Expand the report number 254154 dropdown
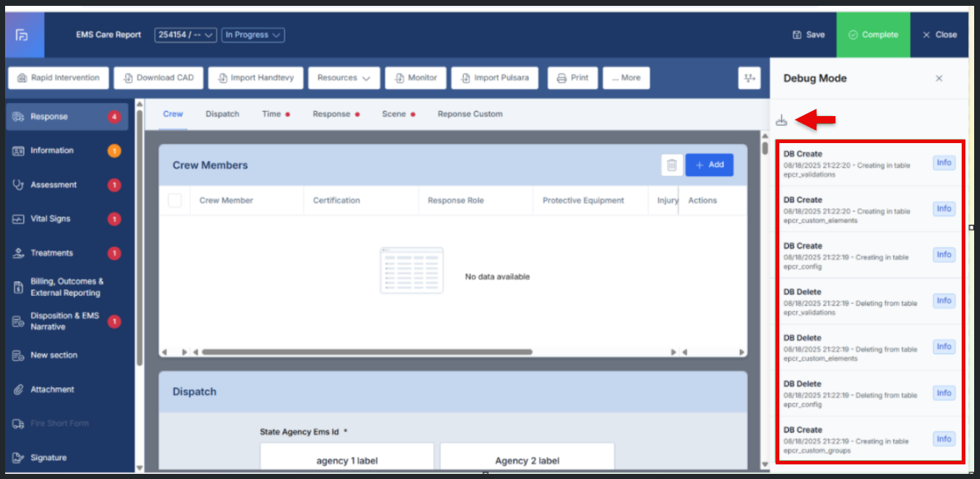 pyautogui.click(x=185, y=35)
